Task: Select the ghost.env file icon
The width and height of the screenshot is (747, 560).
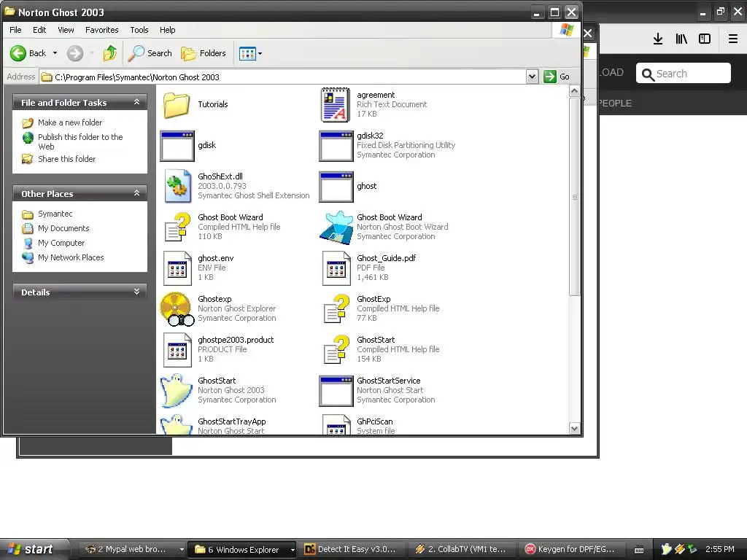Action: (177, 268)
